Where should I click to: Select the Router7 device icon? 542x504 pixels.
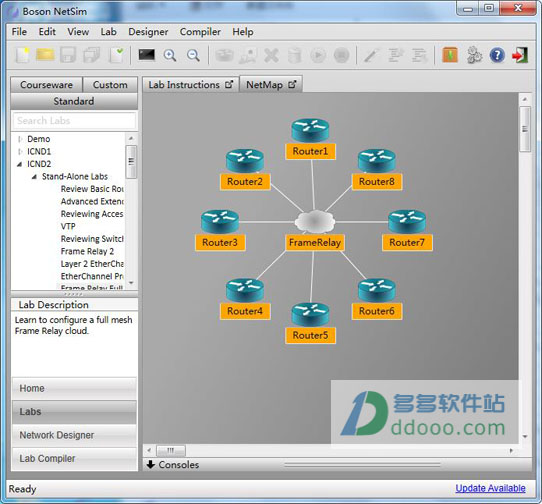407,221
